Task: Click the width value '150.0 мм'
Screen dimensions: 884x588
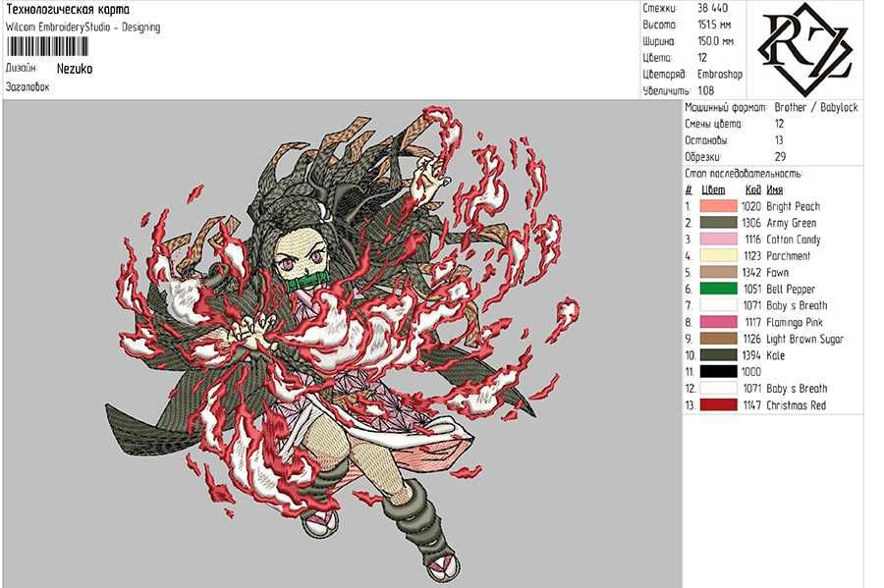Action: (x=715, y=41)
